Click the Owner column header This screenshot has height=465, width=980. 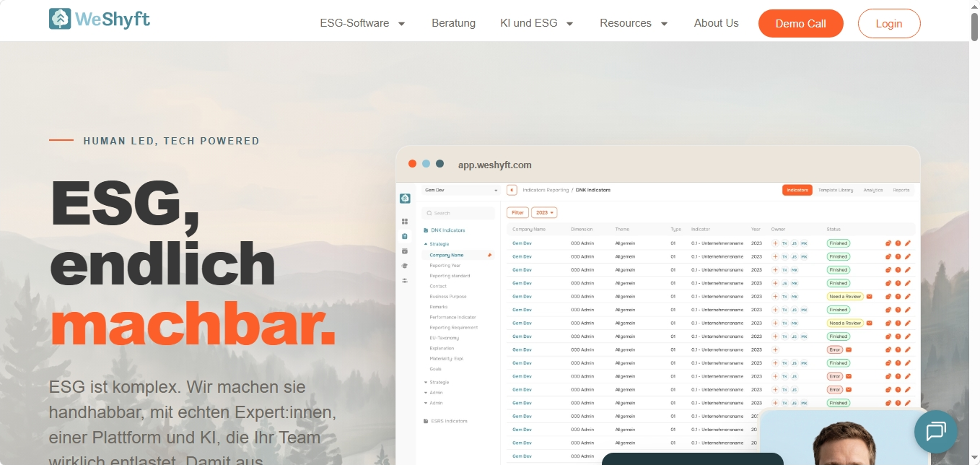point(778,229)
